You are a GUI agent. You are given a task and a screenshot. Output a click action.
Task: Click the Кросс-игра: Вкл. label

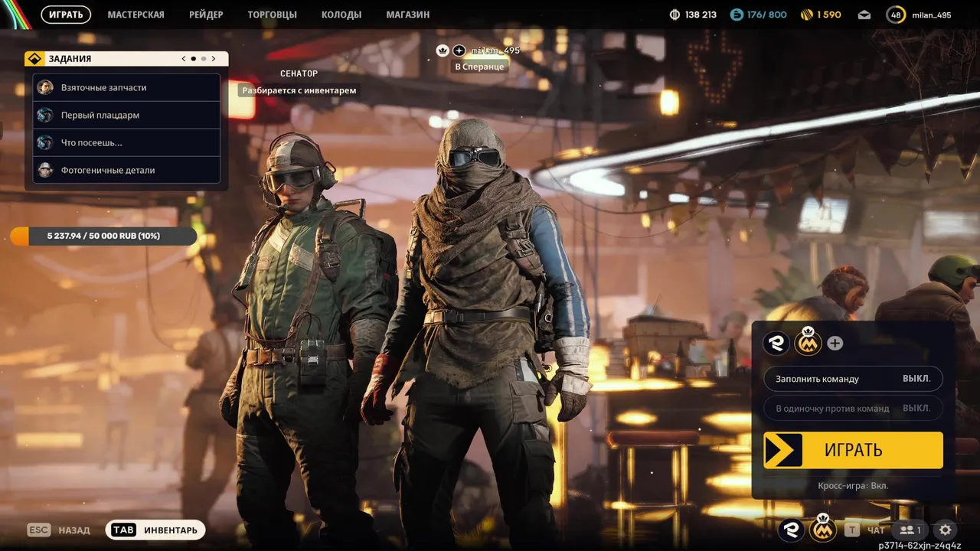pos(853,485)
